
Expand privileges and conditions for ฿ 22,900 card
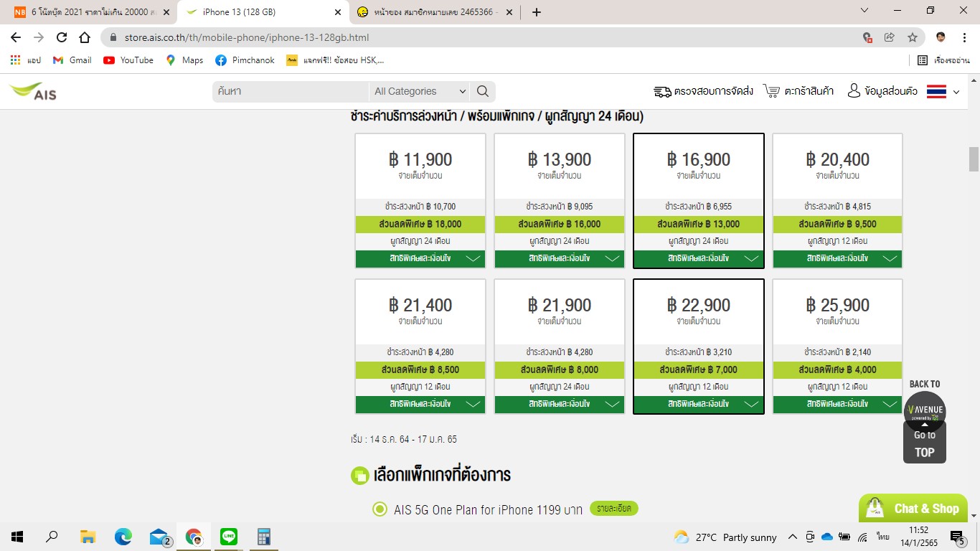click(x=699, y=404)
